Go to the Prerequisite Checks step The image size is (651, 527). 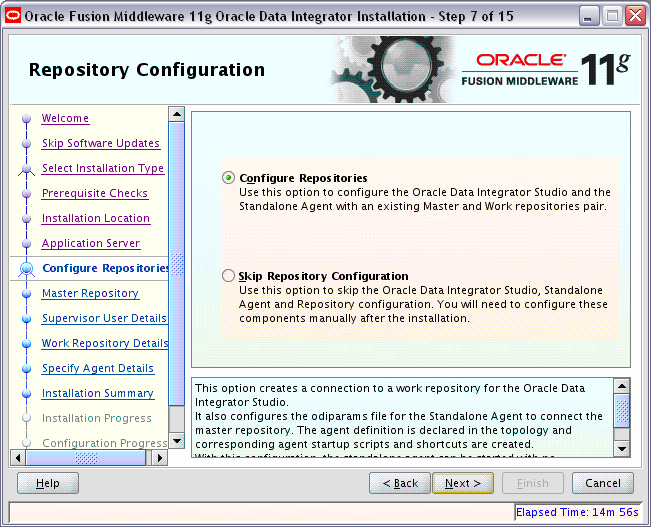point(95,193)
